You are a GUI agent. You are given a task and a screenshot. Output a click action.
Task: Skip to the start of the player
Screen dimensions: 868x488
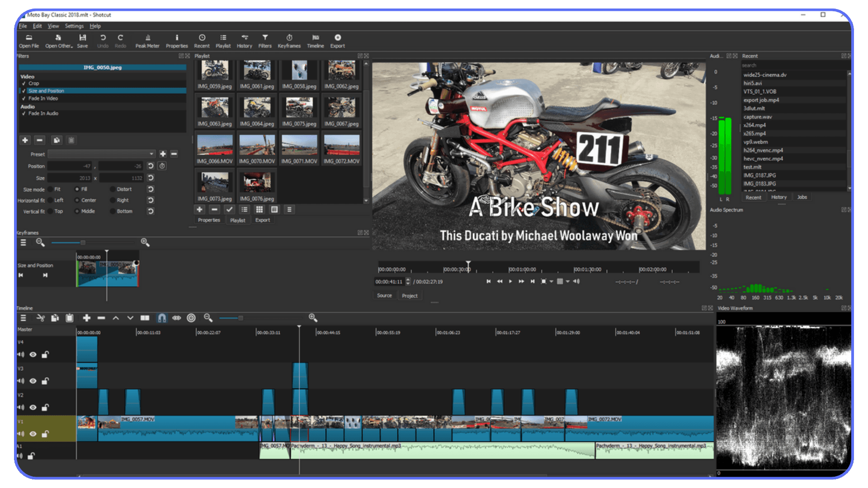click(488, 281)
